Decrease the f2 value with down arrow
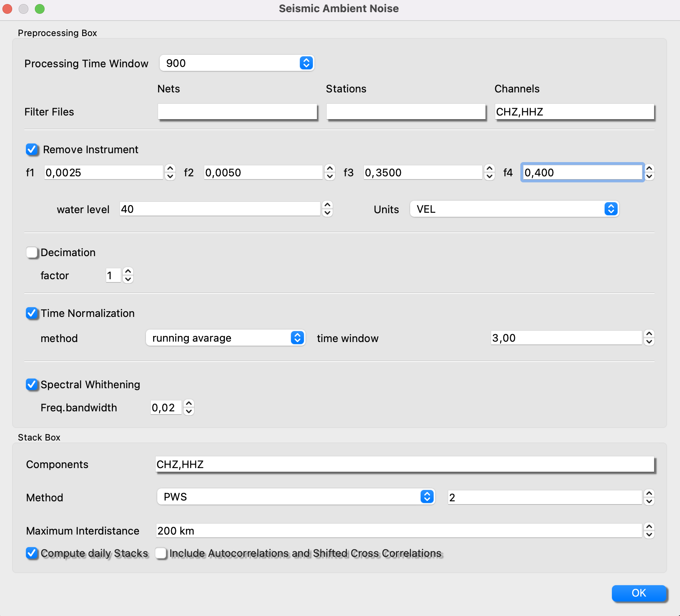680x616 pixels. click(330, 177)
